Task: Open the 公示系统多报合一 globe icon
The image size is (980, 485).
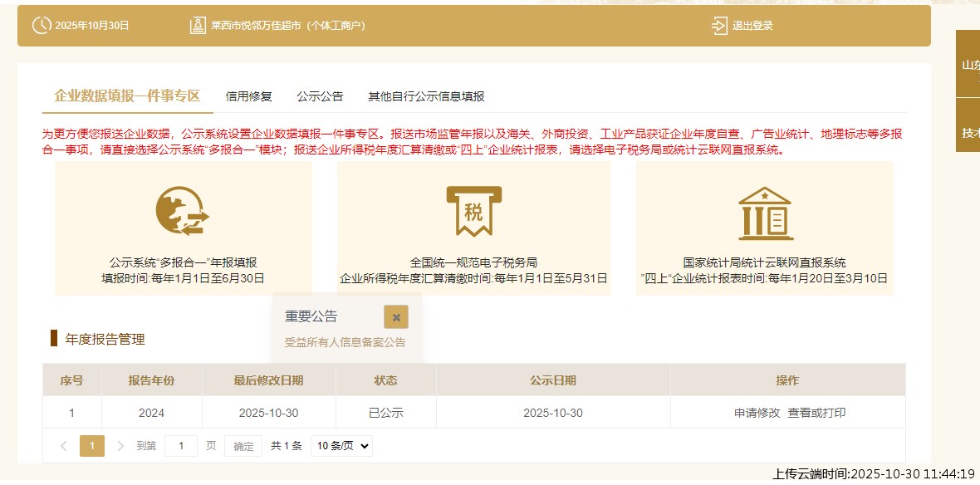Action: click(x=181, y=210)
